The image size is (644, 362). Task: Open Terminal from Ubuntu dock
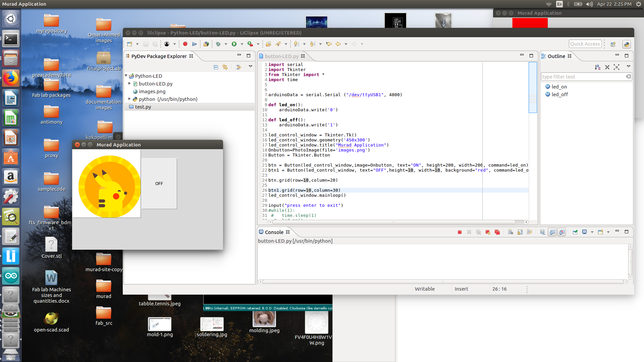(x=11, y=39)
